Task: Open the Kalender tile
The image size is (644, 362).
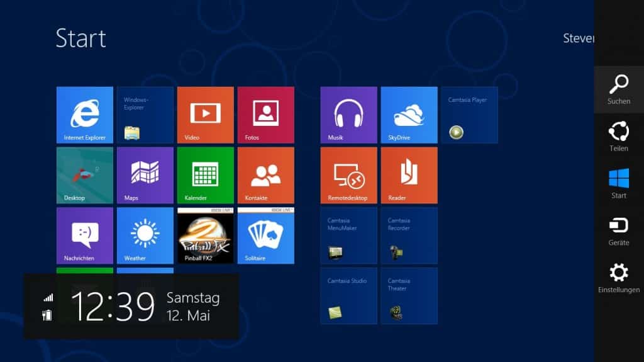Action: [x=206, y=175]
